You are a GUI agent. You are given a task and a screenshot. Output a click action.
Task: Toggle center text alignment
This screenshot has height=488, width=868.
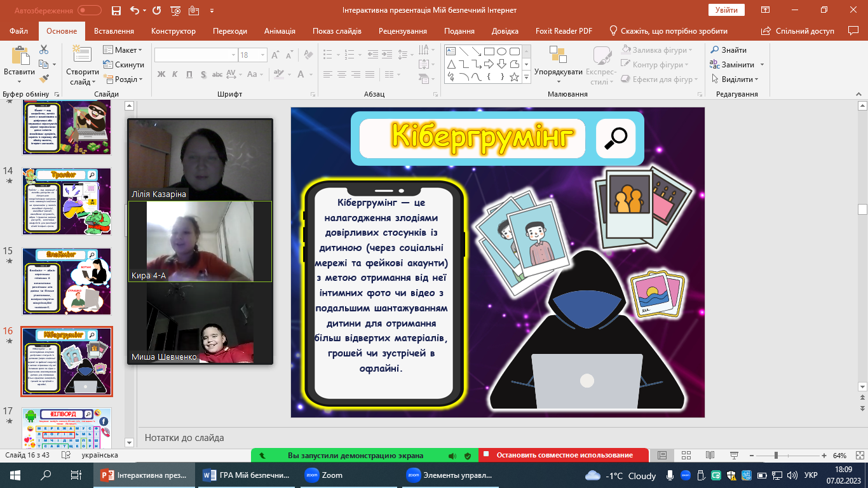(x=342, y=74)
